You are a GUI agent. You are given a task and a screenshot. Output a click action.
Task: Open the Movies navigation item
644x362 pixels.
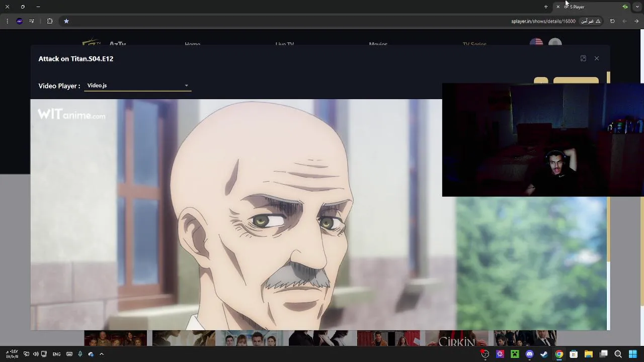coord(378,44)
